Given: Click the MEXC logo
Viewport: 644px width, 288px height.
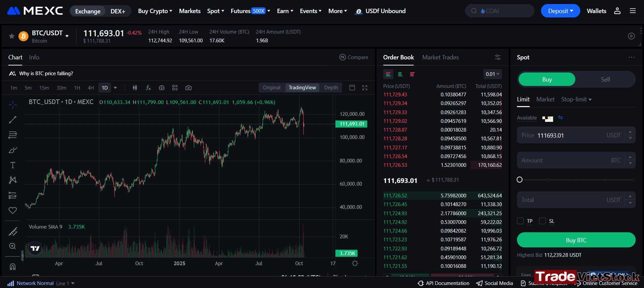Looking at the screenshot, I should [x=35, y=11].
